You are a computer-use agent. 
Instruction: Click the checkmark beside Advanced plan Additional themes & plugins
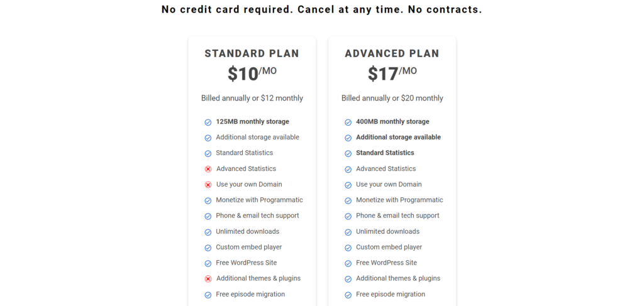pos(348,279)
